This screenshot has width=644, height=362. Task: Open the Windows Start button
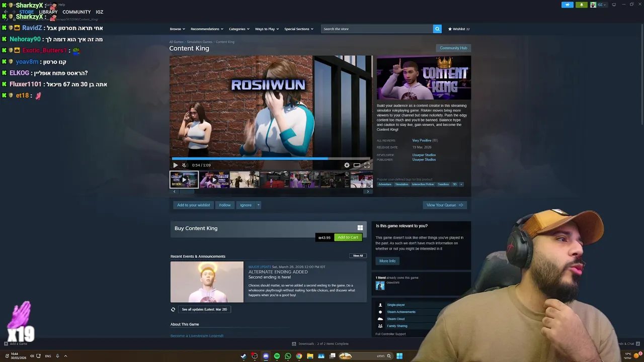399,356
